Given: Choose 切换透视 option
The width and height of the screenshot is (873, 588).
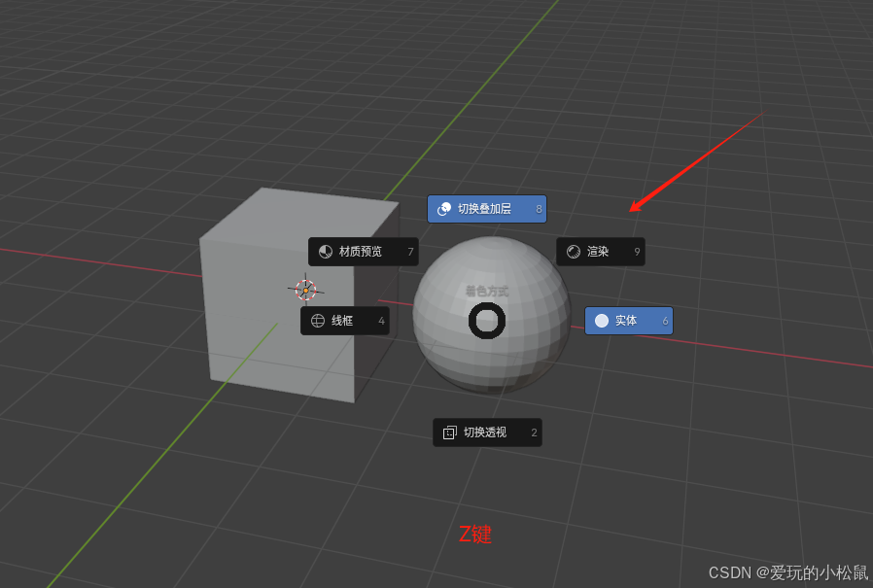Looking at the screenshot, I should pyautogui.click(x=487, y=432).
